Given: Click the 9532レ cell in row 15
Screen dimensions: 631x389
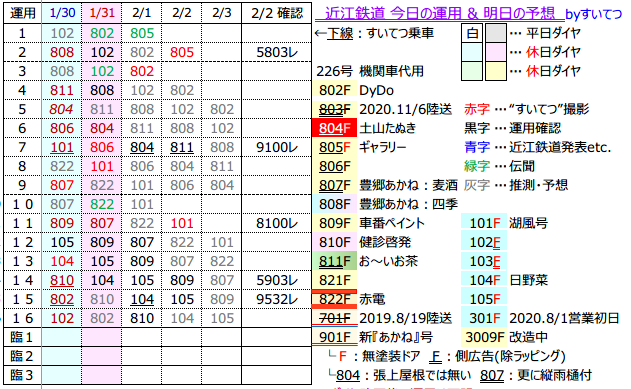Looking at the screenshot, I should tap(276, 299).
